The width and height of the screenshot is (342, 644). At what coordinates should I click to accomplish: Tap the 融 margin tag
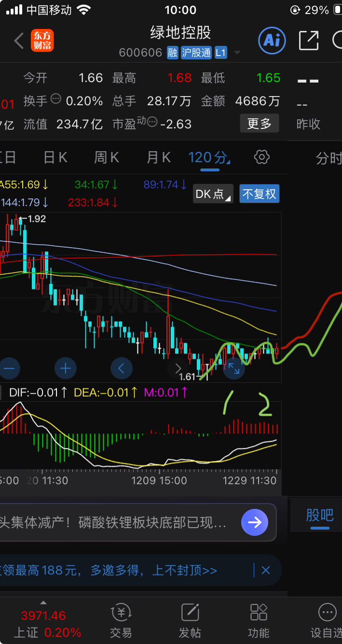point(172,53)
